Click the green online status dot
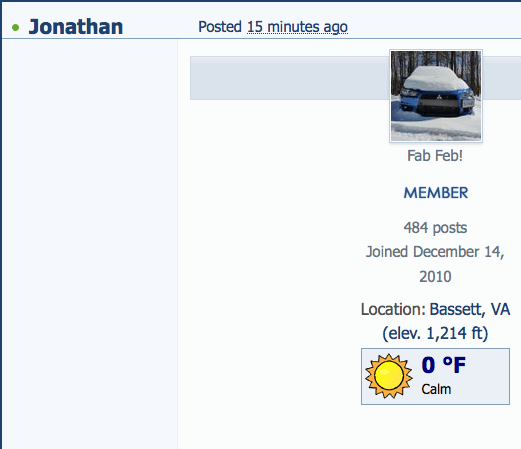Image resolution: width=521 pixels, height=449 pixels. pos(15,27)
